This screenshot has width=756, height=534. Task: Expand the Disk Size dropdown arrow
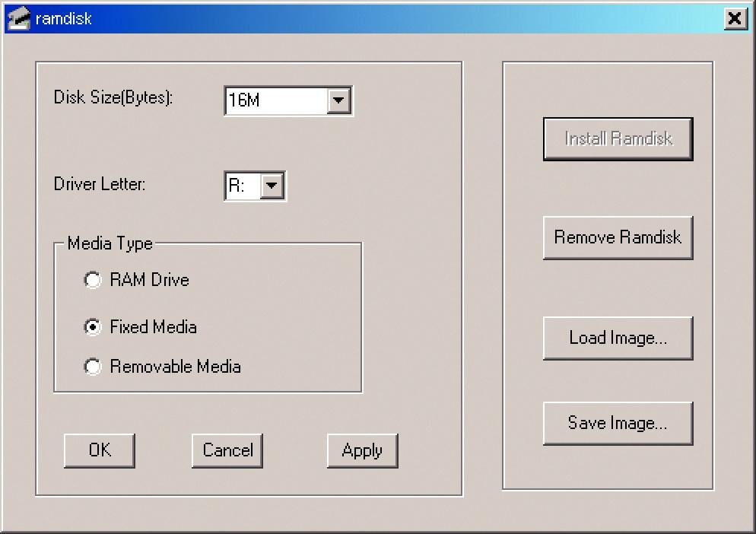[x=338, y=100]
